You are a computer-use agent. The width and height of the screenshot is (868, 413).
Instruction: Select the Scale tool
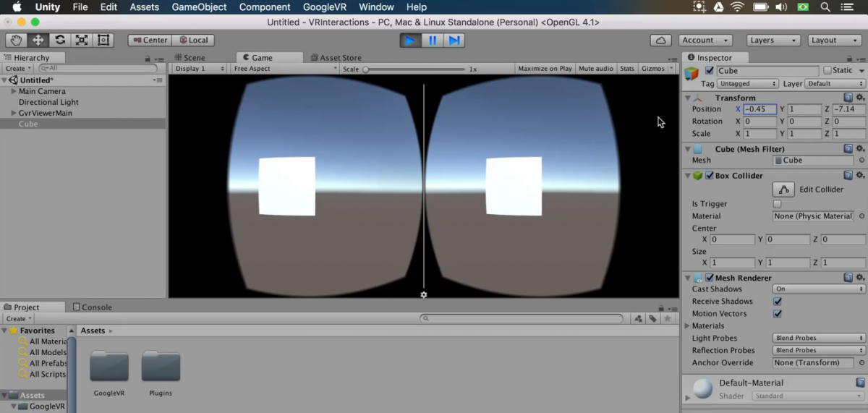pos(82,41)
